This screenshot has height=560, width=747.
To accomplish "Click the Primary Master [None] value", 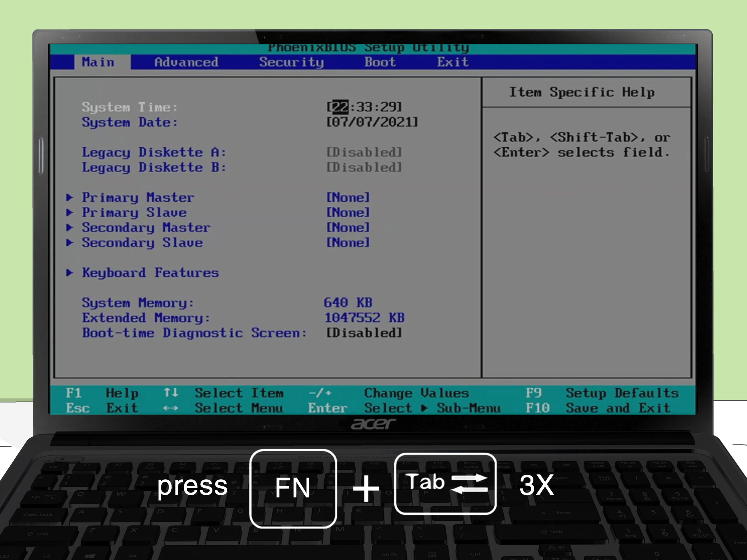I will (348, 197).
